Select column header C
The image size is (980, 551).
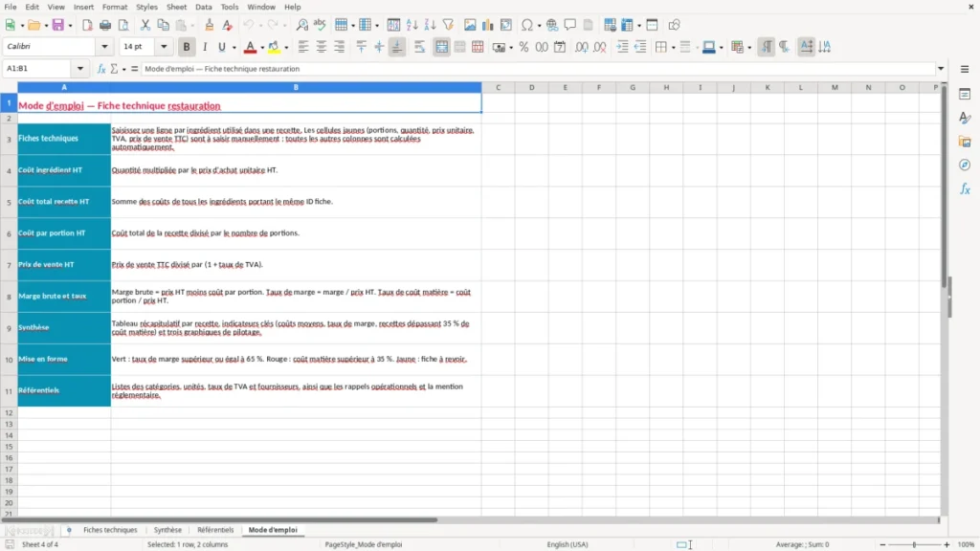point(498,87)
